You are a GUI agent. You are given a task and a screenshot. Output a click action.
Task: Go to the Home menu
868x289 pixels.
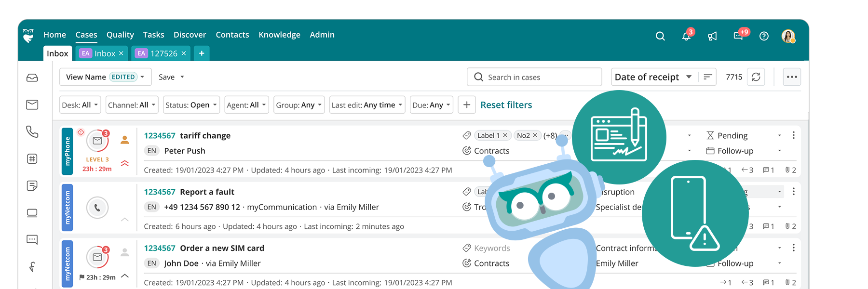[54, 35]
